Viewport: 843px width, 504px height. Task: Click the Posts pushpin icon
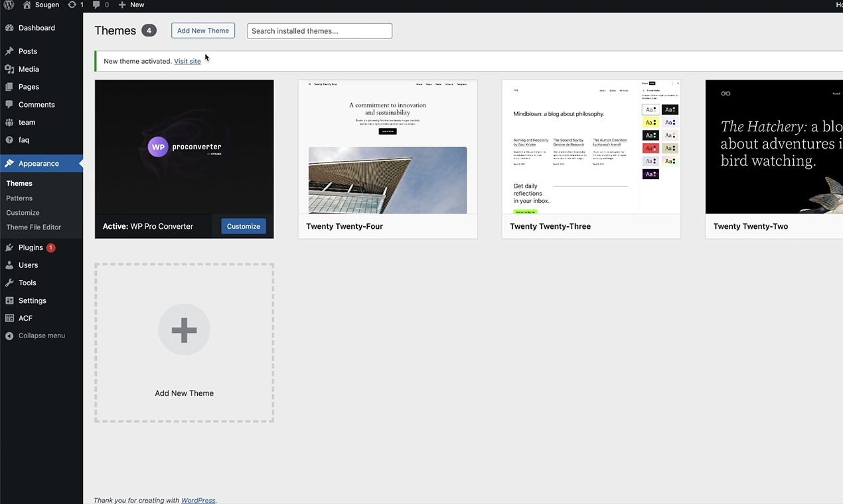pos(9,51)
